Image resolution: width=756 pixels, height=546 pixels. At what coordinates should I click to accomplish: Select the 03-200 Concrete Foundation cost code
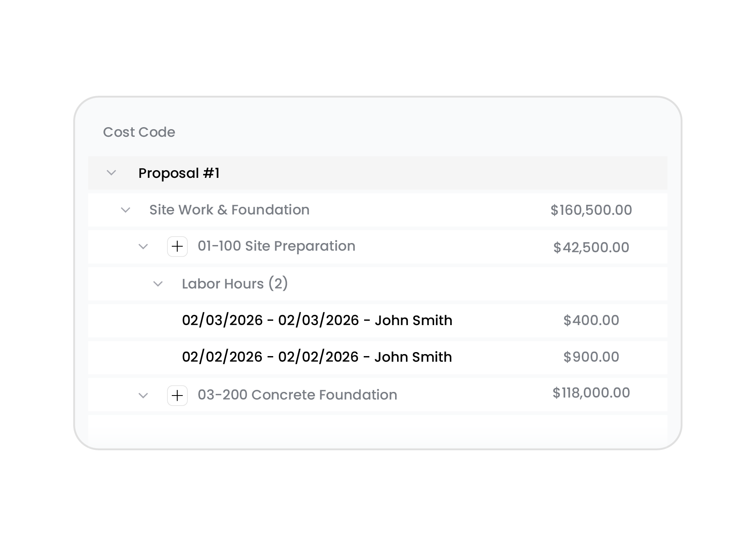coord(297,395)
